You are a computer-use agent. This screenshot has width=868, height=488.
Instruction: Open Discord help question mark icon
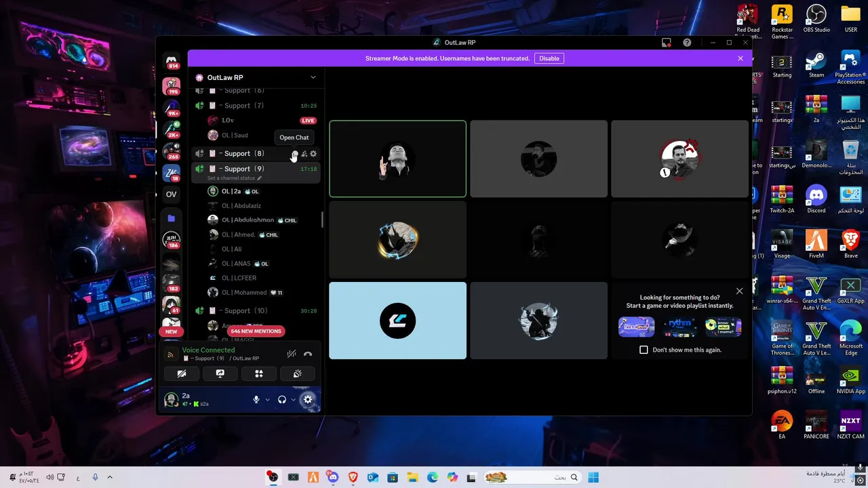(687, 43)
